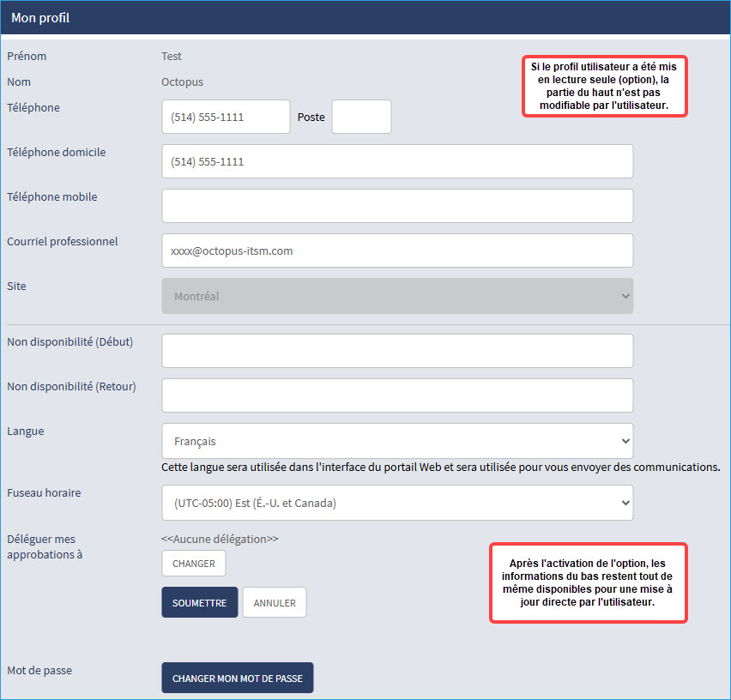
Task: Click Changer mon mot de passe
Action: 238,678
